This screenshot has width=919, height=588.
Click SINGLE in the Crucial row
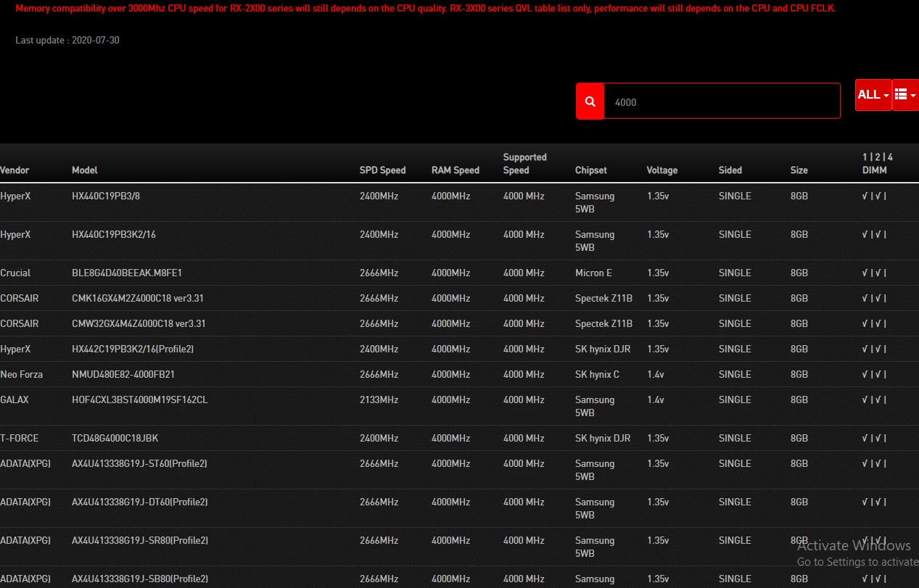point(735,273)
